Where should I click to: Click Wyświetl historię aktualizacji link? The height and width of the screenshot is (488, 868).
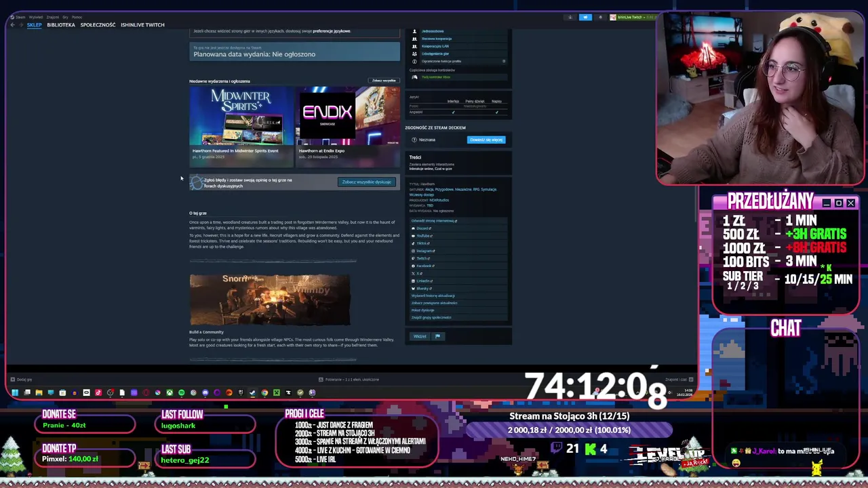[x=433, y=296]
